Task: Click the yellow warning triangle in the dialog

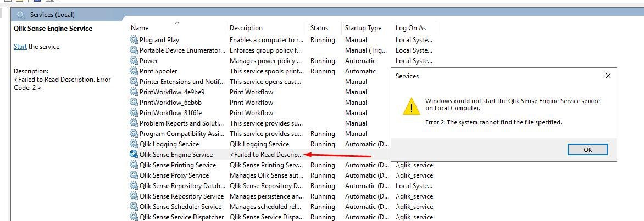Action: coord(411,107)
